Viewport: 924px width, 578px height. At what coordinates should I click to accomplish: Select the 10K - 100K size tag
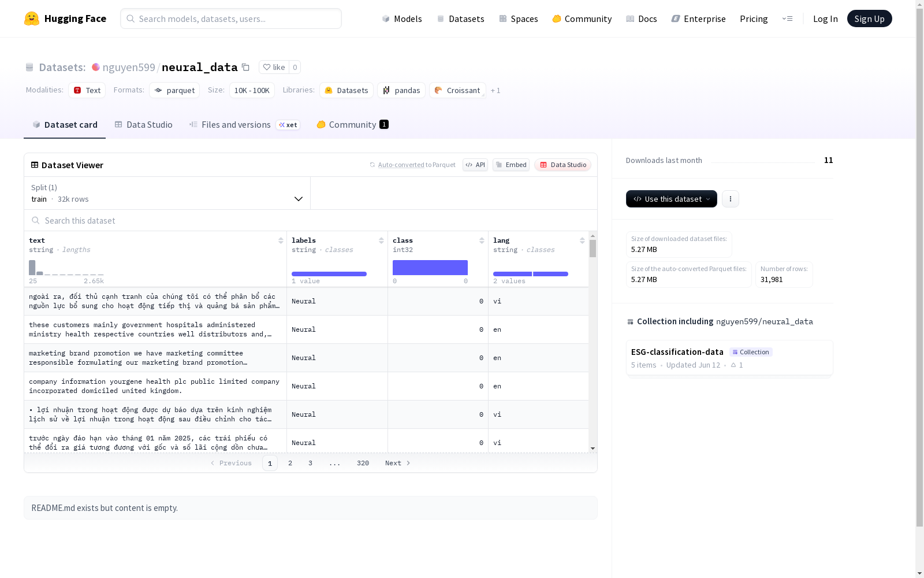252,90
